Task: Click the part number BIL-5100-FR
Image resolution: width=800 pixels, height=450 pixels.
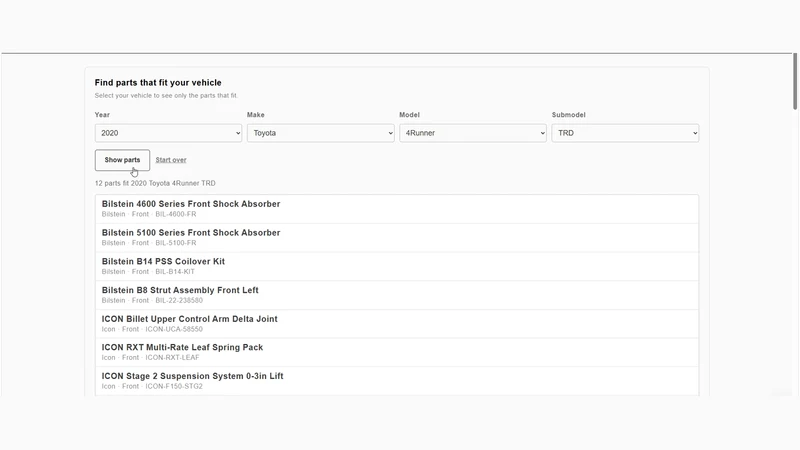Action: pyautogui.click(x=176, y=243)
